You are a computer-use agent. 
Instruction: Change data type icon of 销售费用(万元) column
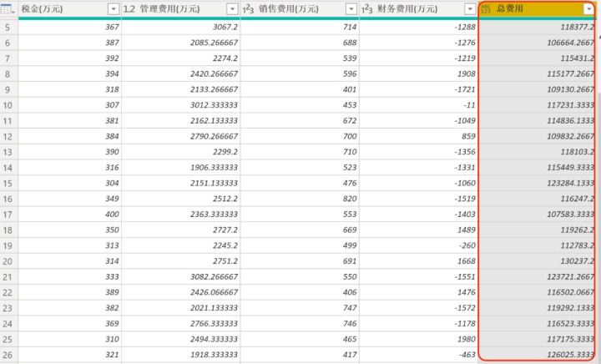[x=249, y=9]
